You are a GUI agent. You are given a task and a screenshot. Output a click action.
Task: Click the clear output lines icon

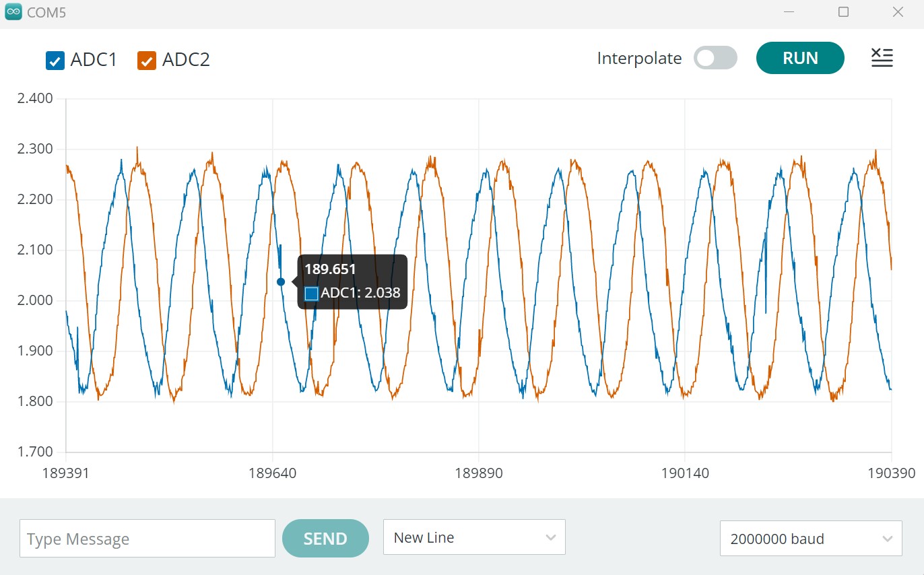pyautogui.click(x=882, y=58)
